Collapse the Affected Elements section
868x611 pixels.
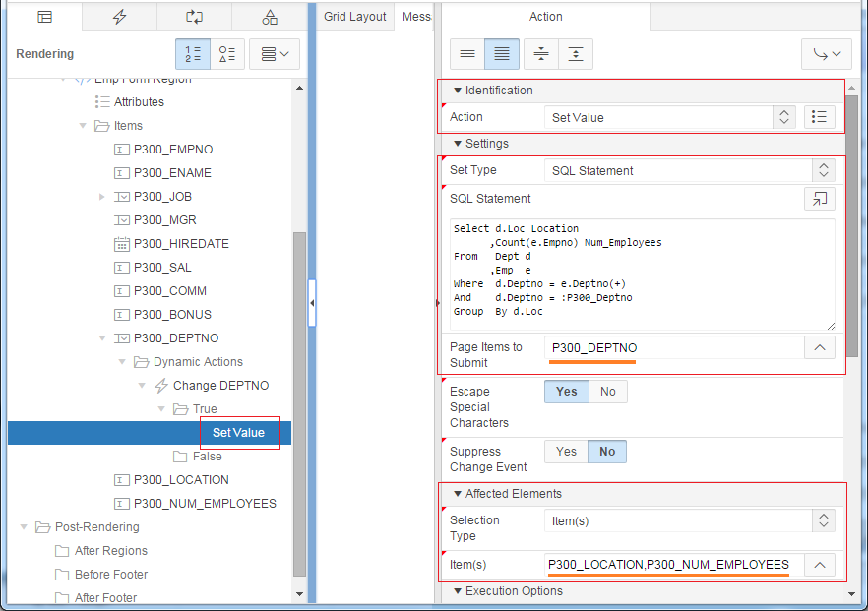[x=458, y=494]
